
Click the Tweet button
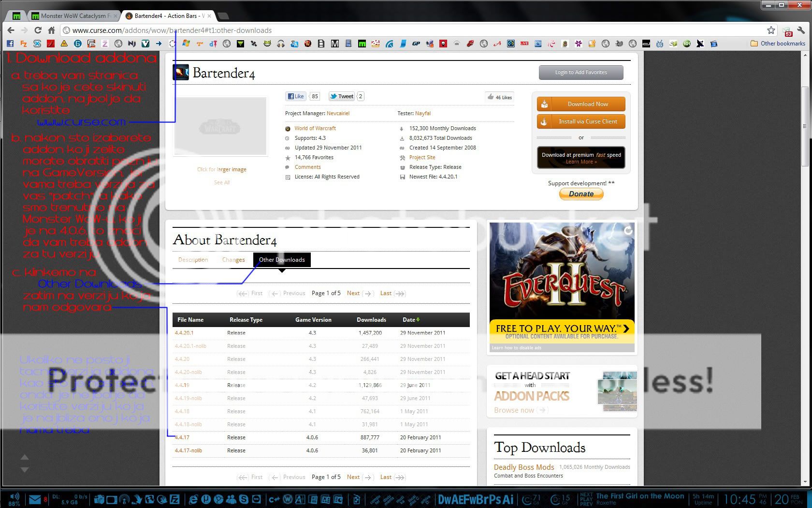pyautogui.click(x=342, y=96)
